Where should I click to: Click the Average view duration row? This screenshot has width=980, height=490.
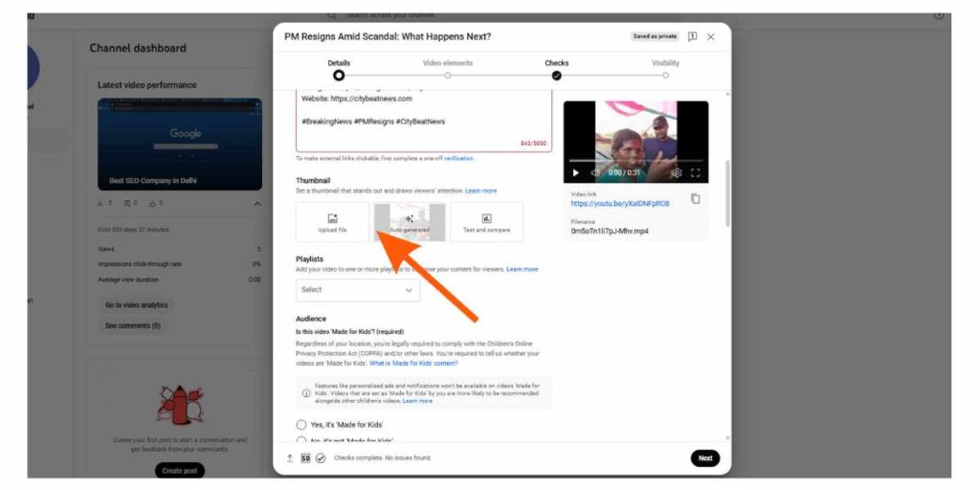tap(179, 280)
